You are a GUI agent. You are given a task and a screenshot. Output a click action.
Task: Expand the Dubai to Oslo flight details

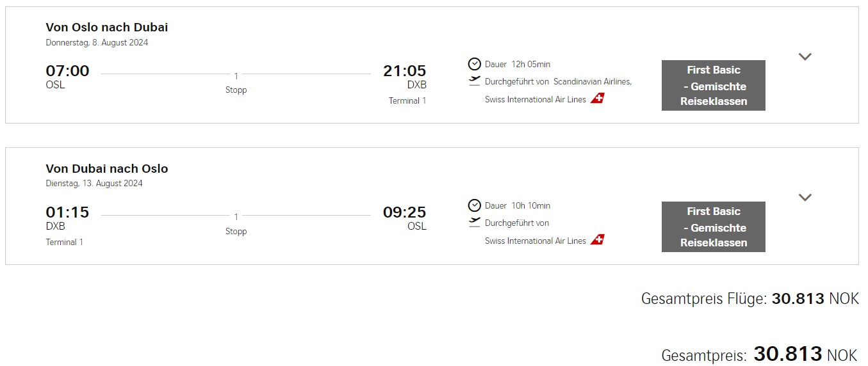tap(805, 197)
